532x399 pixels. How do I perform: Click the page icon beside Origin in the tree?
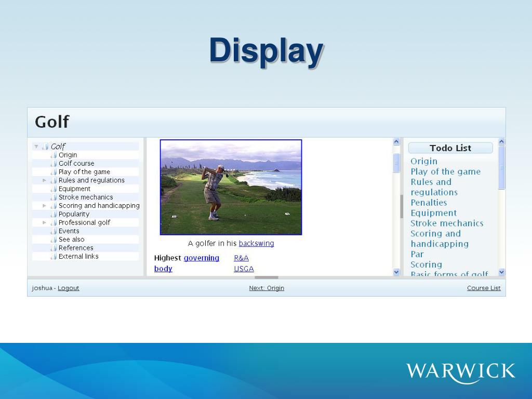click(x=54, y=155)
